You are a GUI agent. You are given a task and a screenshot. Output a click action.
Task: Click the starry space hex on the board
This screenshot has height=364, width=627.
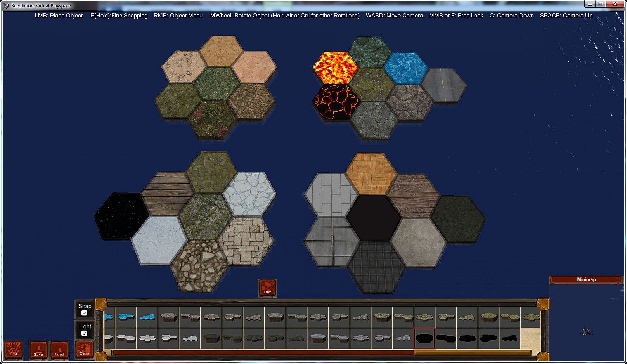[x=121, y=216]
